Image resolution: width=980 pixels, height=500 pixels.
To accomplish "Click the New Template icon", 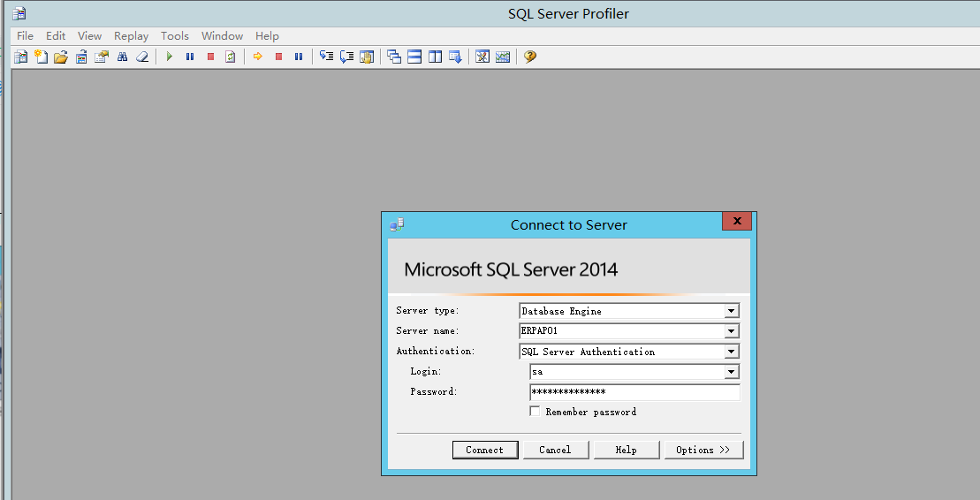I will [41, 57].
